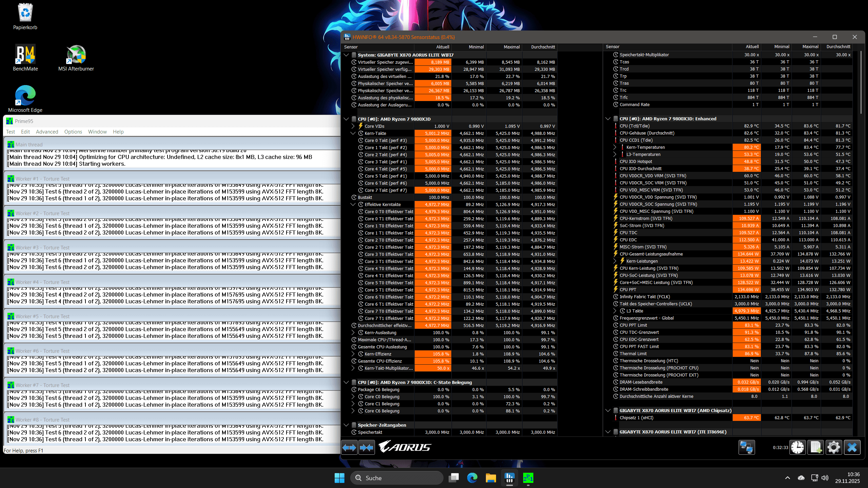Close sensors with the blue X icon

tap(852, 448)
